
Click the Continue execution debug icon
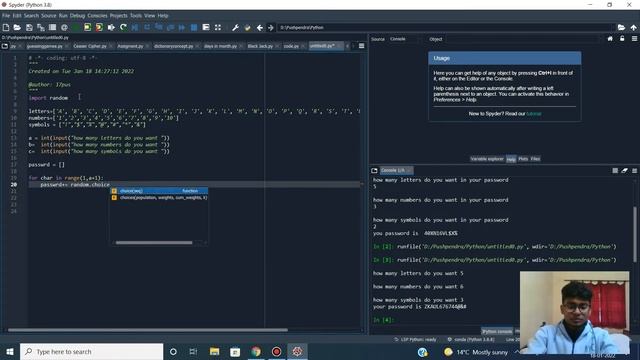click(182, 27)
